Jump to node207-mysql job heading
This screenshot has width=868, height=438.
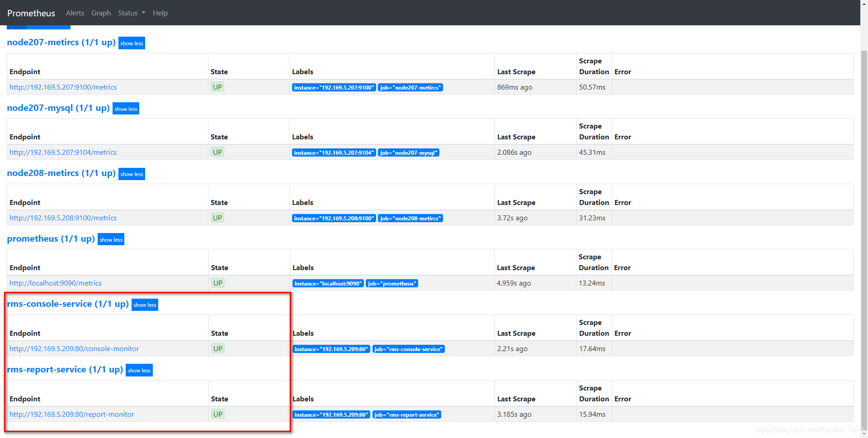[x=58, y=108]
